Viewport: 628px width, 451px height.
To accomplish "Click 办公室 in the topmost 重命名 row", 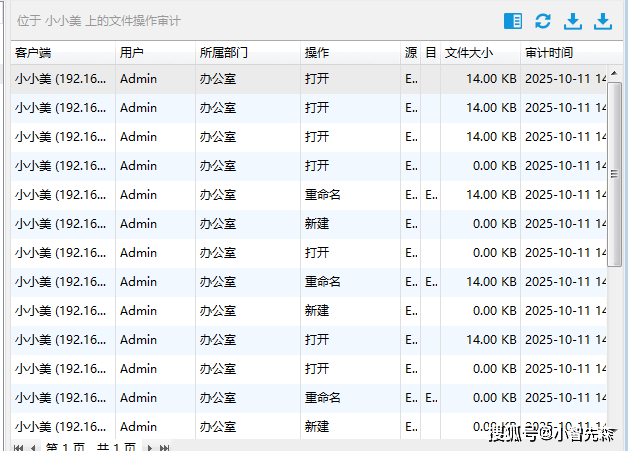I will pyautogui.click(x=218, y=195).
